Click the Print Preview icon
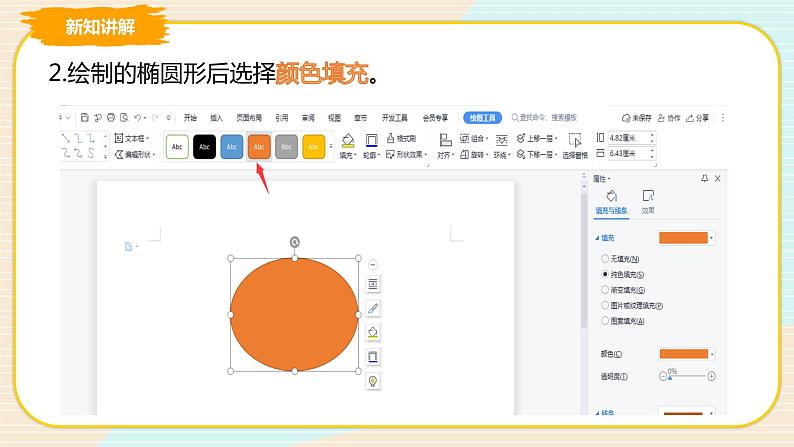The height and width of the screenshot is (447, 794). 124,117
